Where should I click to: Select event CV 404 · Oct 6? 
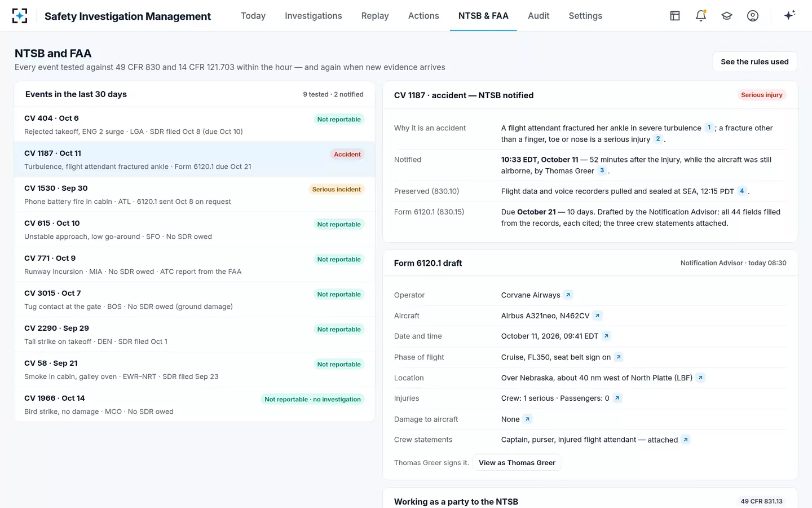tap(195, 125)
